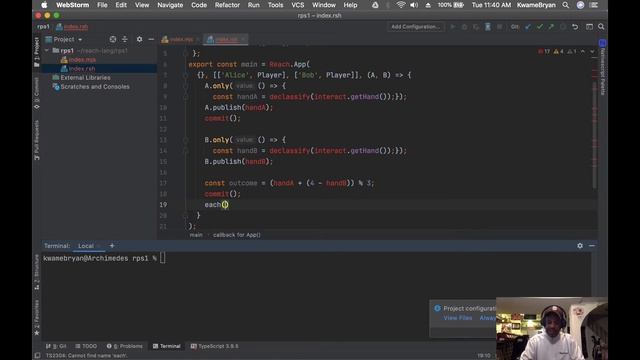The width and height of the screenshot is (640, 360).
Task: Click the red errors count indicator
Action: (x=544, y=51)
